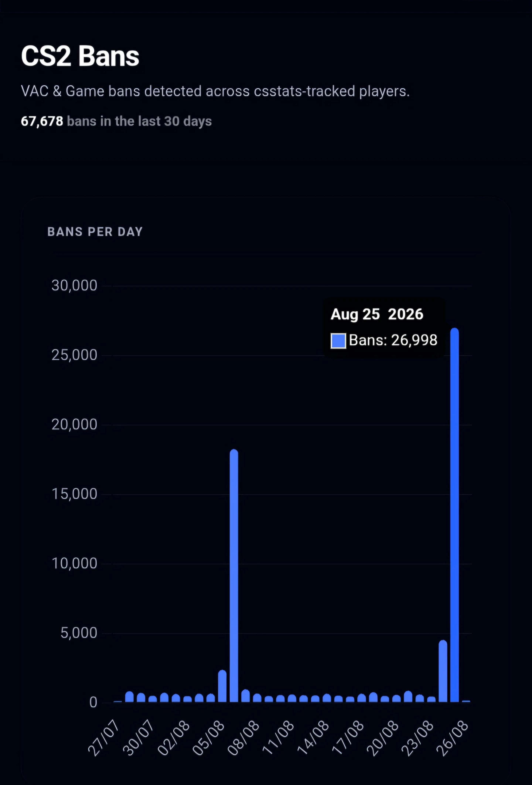Click the Aug 25 2026 tooltip date

377,314
